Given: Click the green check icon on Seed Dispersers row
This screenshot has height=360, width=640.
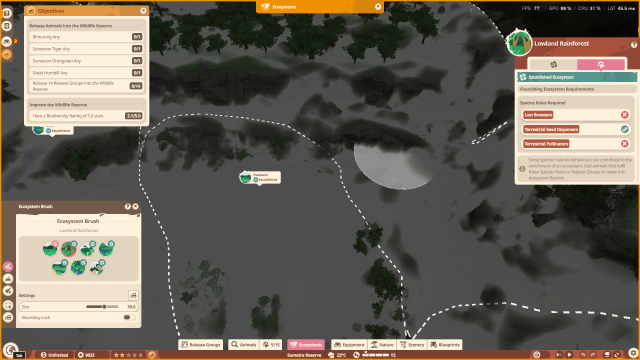Looking at the screenshot, I should tap(624, 129).
